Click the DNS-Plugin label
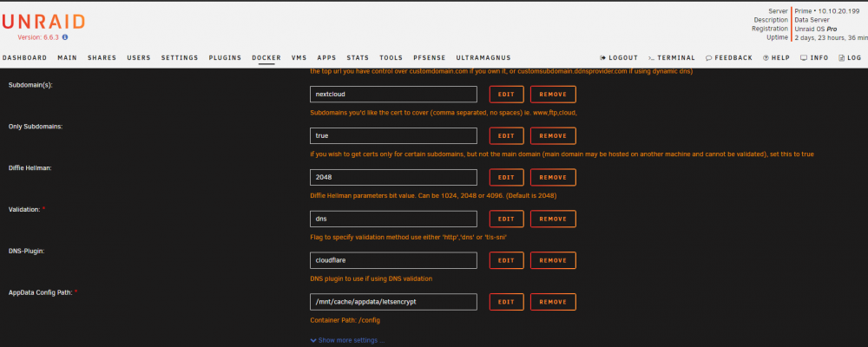868x347 pixels. coord(26,251)
